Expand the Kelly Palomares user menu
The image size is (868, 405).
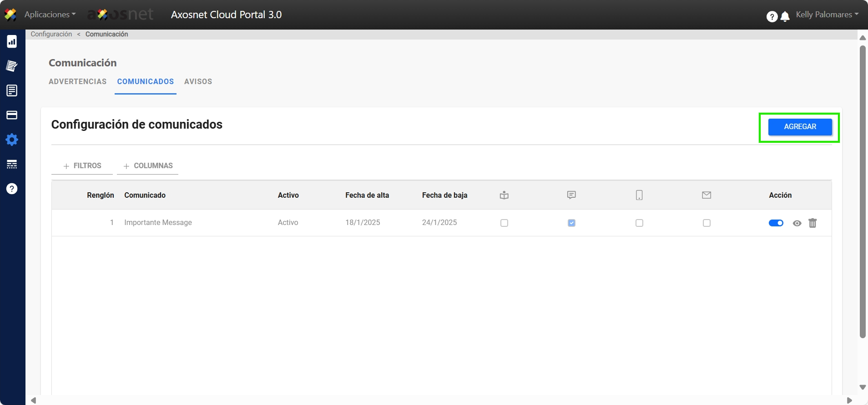point(827,15)
